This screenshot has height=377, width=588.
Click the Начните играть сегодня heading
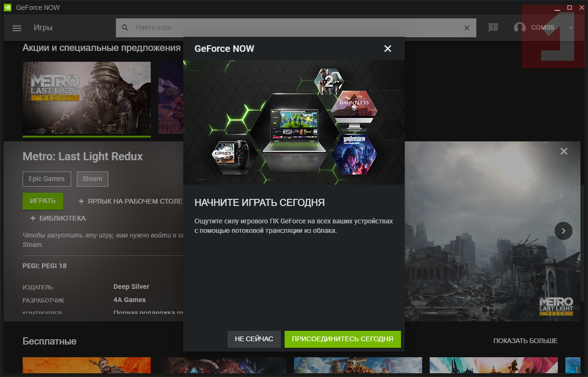coord(260,203)
